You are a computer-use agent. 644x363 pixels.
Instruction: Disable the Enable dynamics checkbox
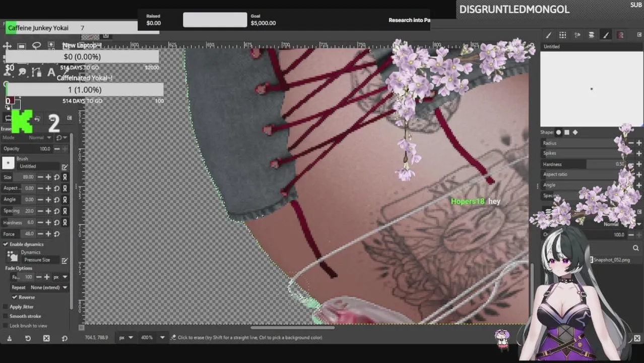6,245
